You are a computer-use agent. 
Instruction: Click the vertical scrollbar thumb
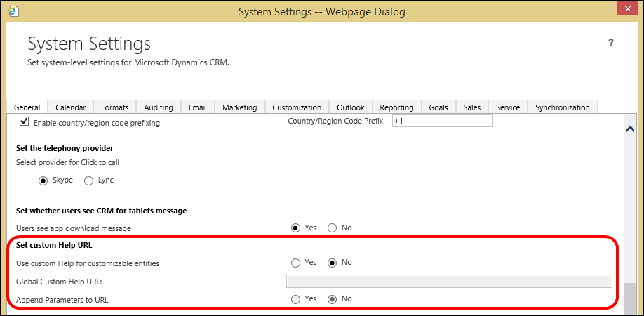tap(630, 295)
